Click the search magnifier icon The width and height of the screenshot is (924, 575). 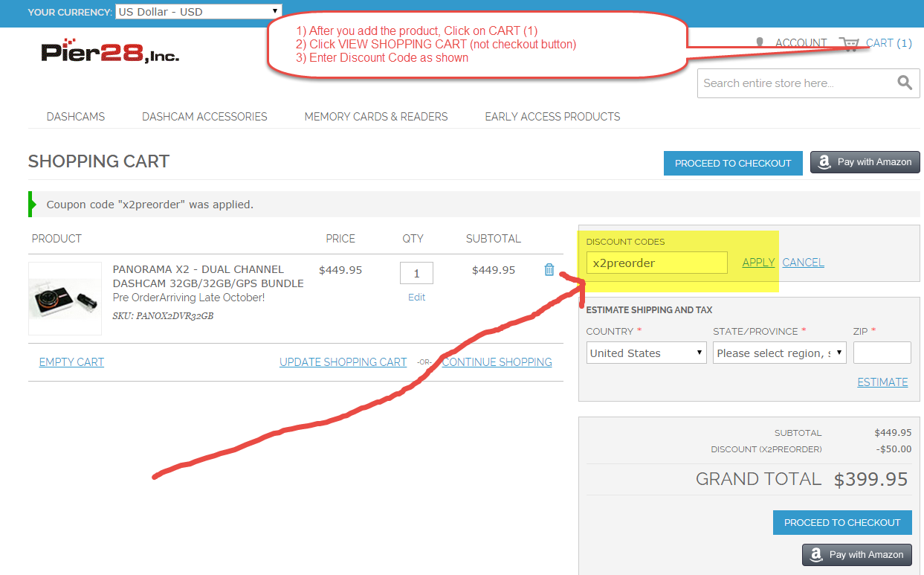click(x=904, y=83)
